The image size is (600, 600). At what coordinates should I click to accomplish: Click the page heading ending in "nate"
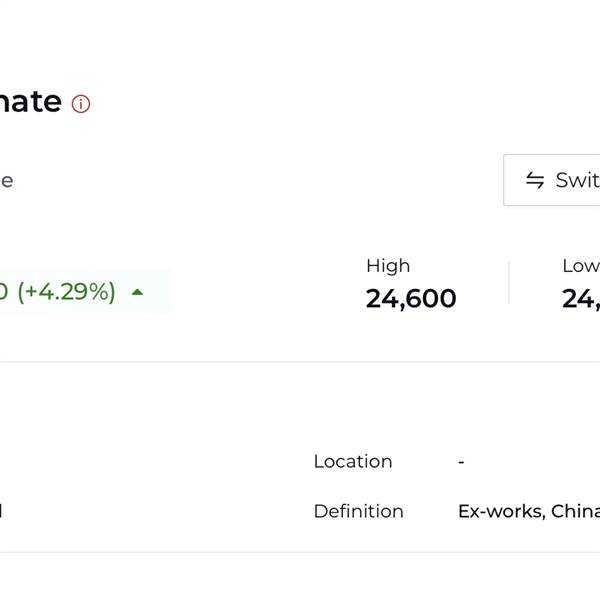30,102
